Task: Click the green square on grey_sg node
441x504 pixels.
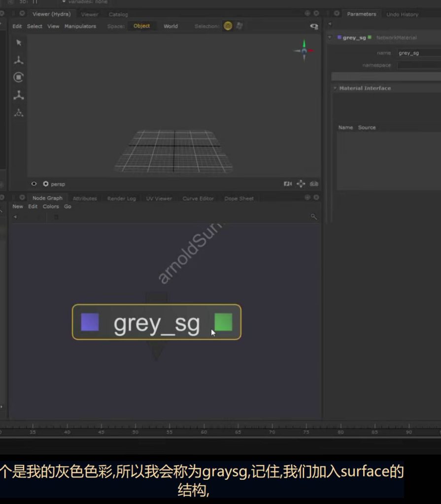Action: pyautogui.click(x=223, y=322)
